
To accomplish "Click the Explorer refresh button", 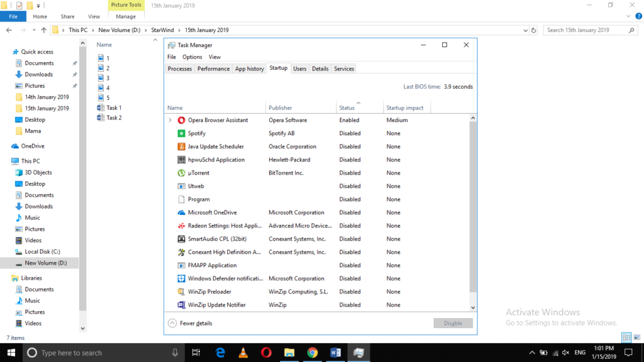I will [x=533, y=30].
